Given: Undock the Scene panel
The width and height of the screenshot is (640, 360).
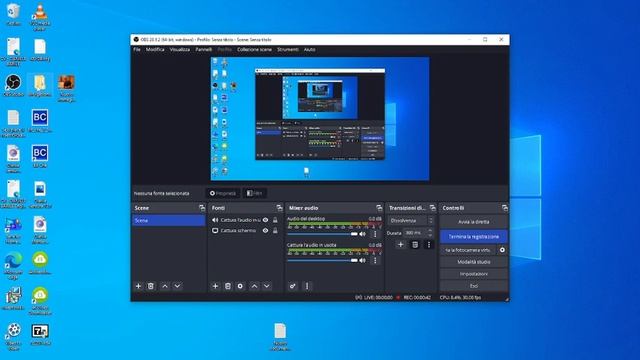Looking at the screenshot, I should pos(202,208).
